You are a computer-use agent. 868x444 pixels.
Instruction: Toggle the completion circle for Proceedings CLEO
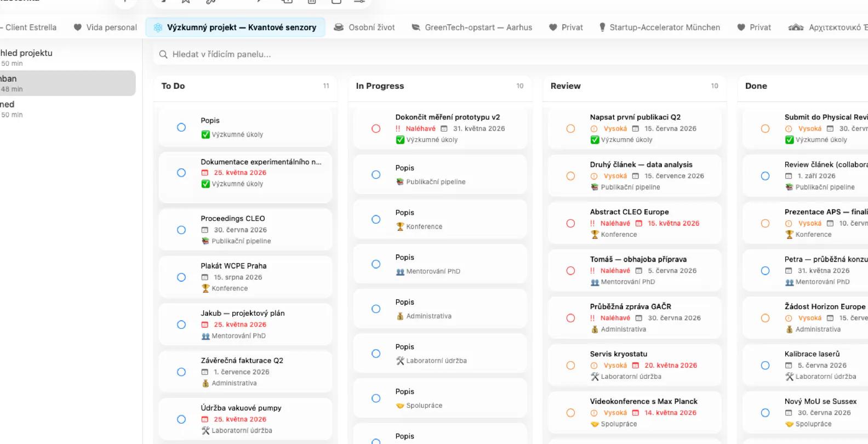coord(181,230)
